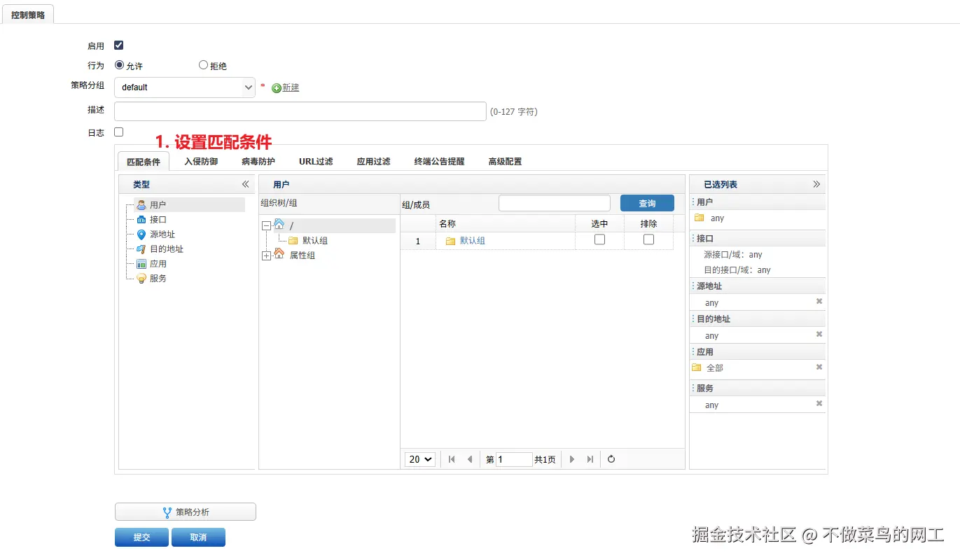Image resolution: width=960 pixels, height=560 pixels.
Task: Collapse the 已选列表 panel with double chevron
Action: click(816, 184)
